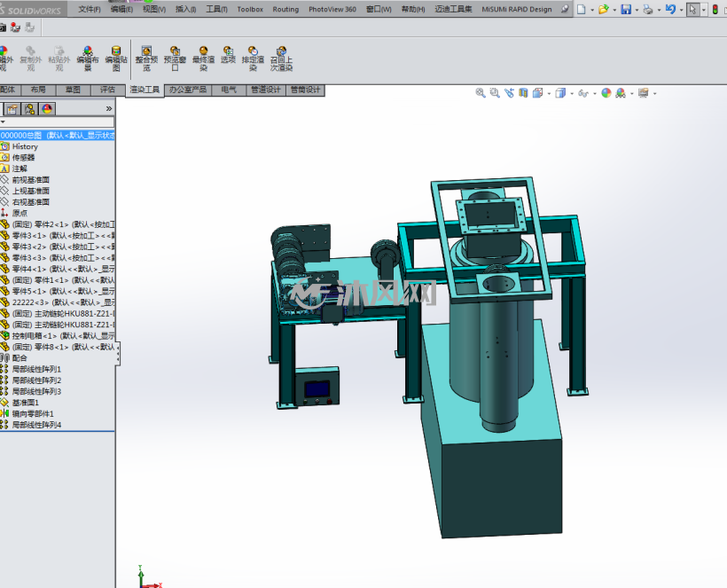Open the Edit Scene (编辑布景) tool
Image resolution: width=727 pixels, height=588 pixels.
point(88,59)
